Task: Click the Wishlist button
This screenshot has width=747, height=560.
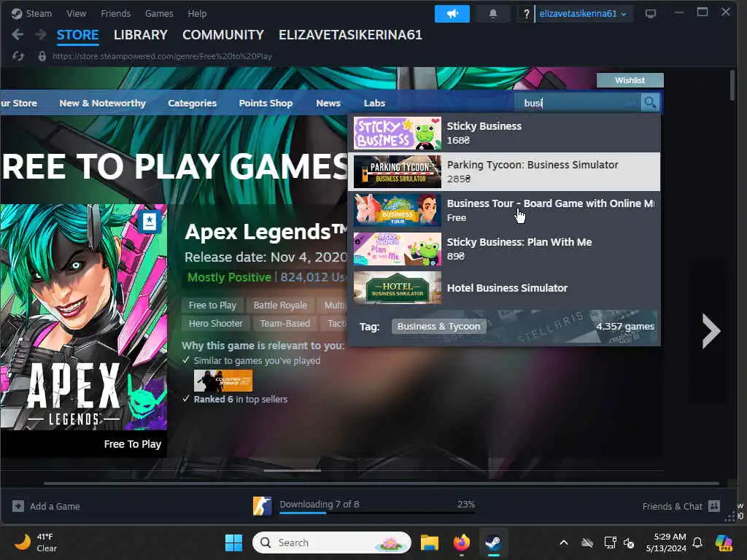Action: [x=630, y=80]
